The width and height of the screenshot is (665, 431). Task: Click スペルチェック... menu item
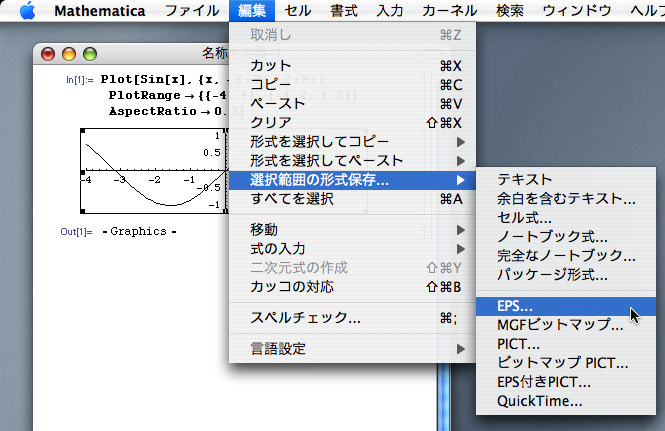pos(305,318)
